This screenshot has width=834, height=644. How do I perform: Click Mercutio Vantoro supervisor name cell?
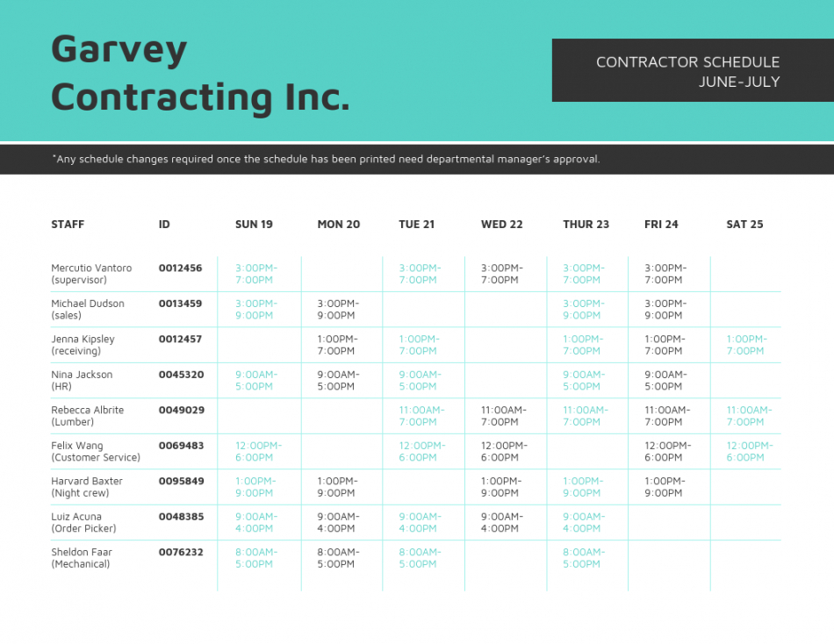91,274
